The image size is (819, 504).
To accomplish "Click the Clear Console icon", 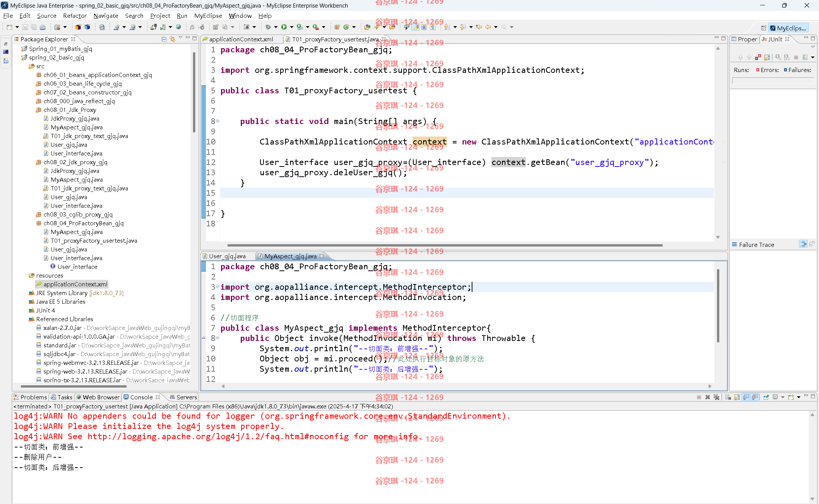I will tap(728, 397).
